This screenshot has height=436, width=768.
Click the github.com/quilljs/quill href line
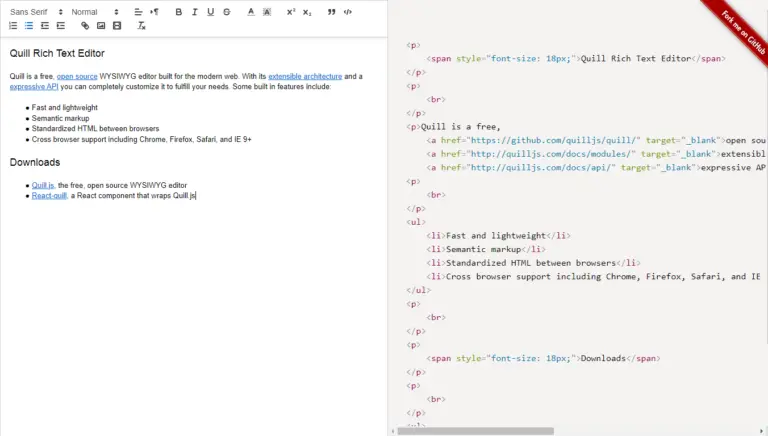click(x=596, y=141)
